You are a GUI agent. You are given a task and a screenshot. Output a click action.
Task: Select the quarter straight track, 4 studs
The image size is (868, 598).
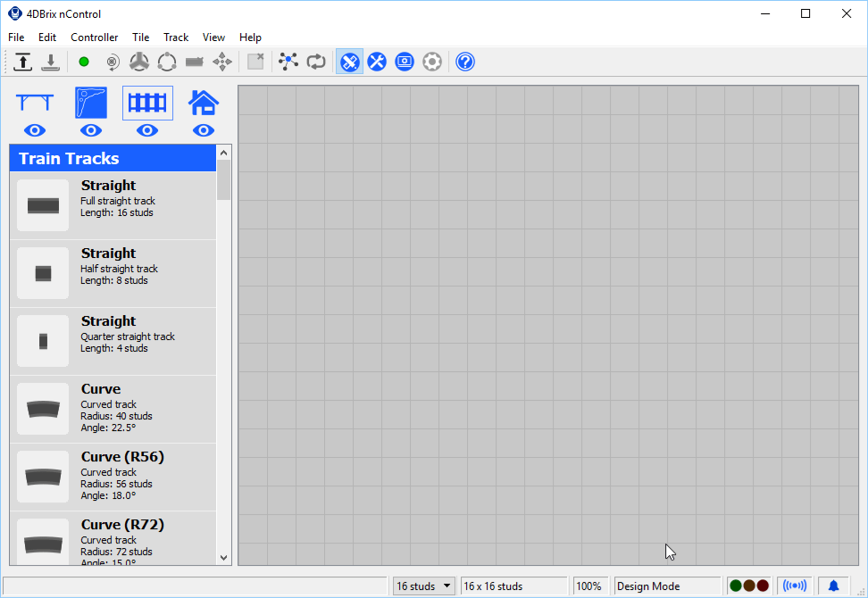coord(113,341)
